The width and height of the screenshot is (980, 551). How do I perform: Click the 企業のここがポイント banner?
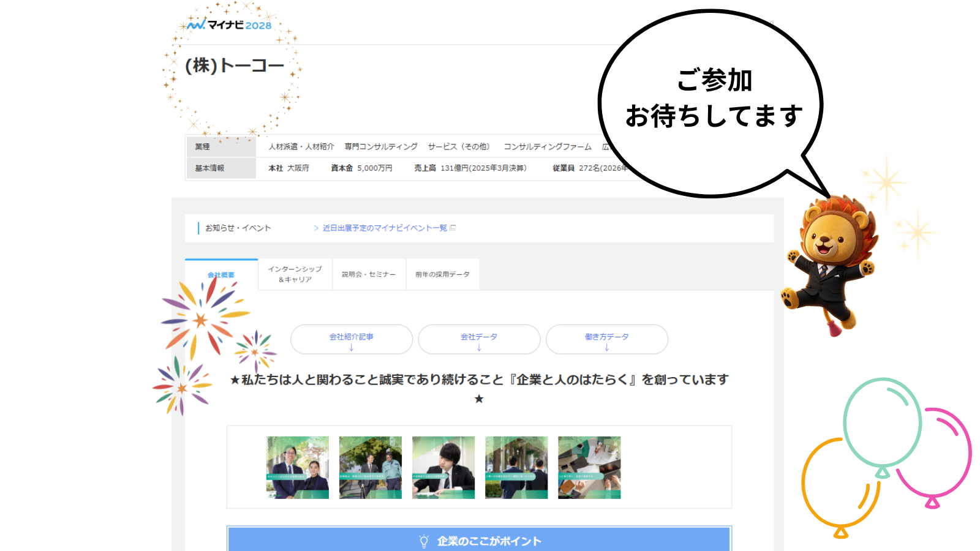479,540
